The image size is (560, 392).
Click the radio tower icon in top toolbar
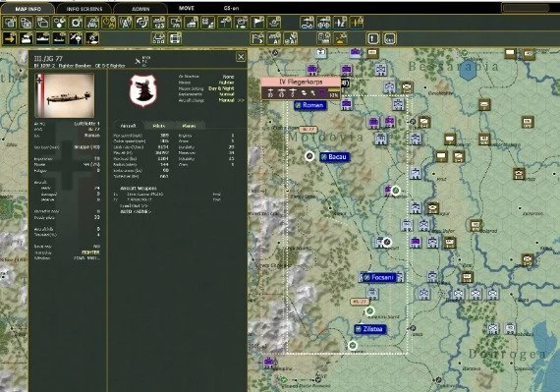(x=126, y=23)
